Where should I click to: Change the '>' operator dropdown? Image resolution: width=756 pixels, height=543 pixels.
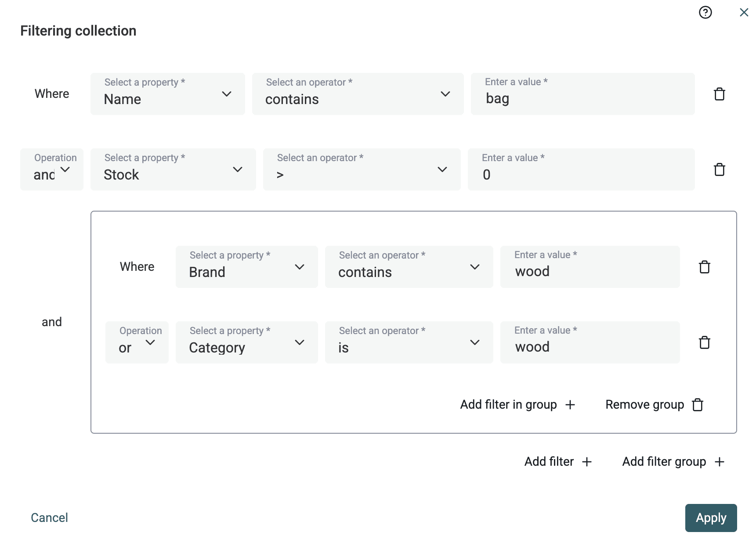(x=362, y=169)
